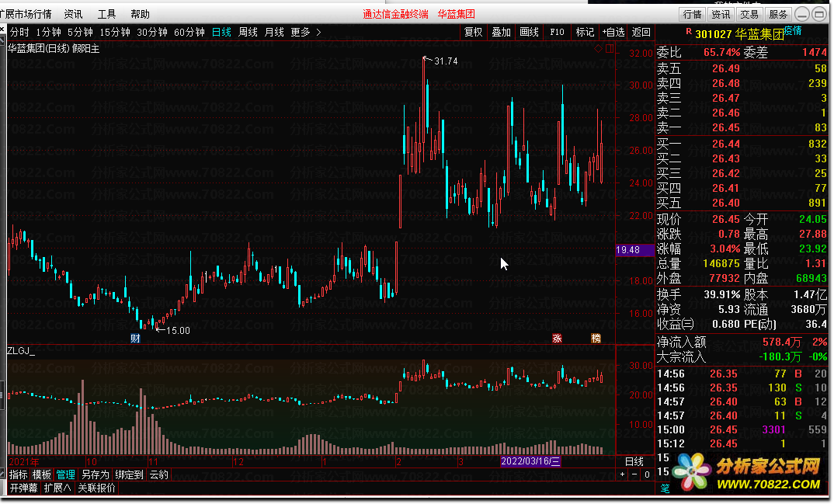Click the 日线 period label below price axis
Screen dimensions: 834x504
634,461
